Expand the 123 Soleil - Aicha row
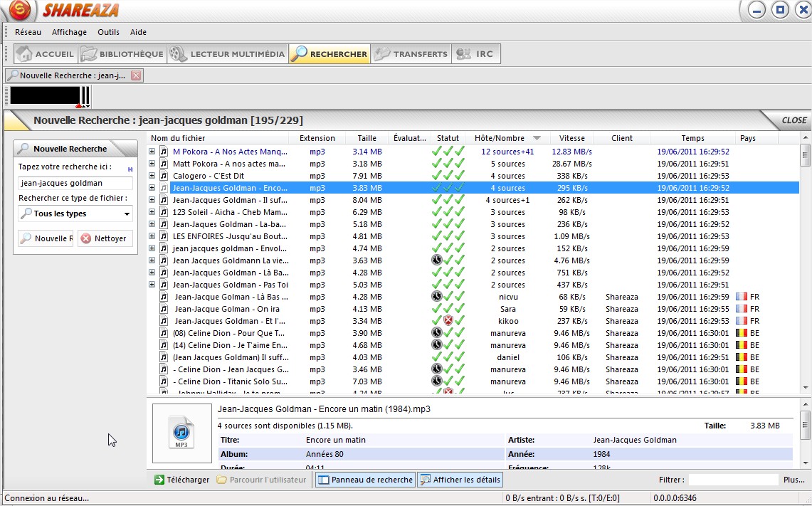Image resolution: width=812 pixels, height=506 pixels. point(152,212)
